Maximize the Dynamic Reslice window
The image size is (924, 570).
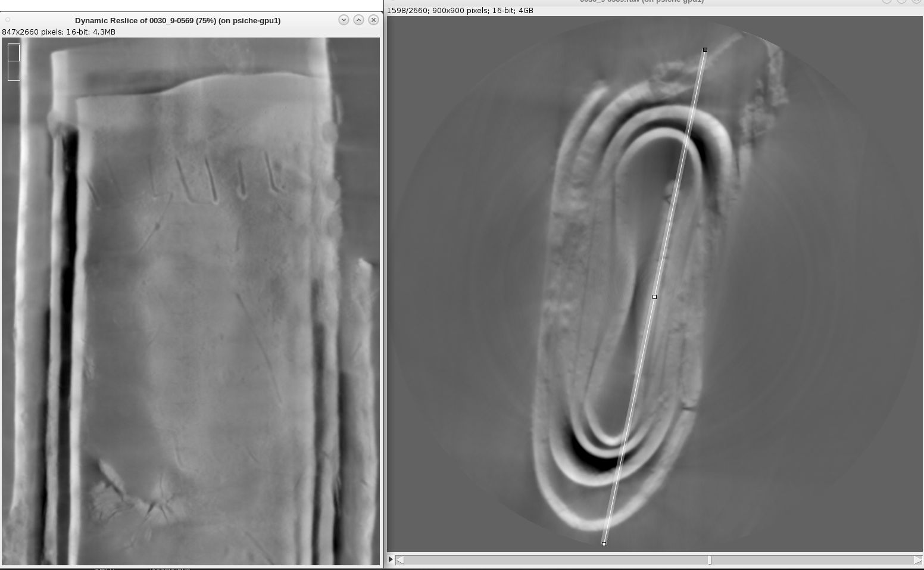tap(358, 20)
